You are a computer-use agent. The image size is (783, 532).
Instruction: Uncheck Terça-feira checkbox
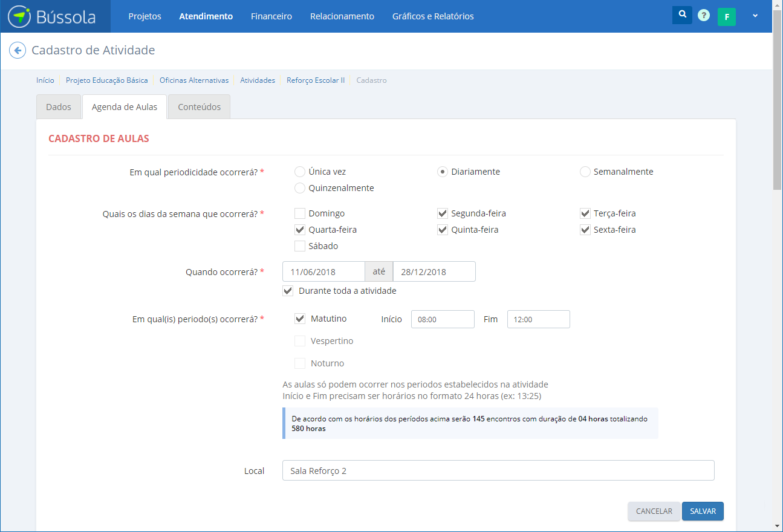[585, 213]
